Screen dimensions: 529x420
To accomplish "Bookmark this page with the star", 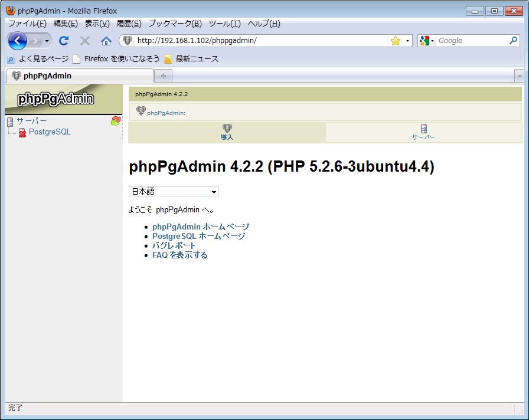I will click(396, 41).
